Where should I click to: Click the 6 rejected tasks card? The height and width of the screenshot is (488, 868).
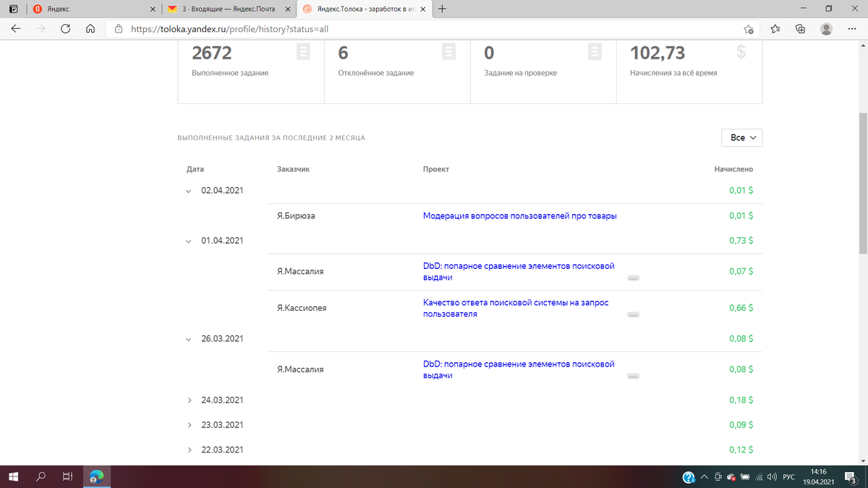click(397, 72)
